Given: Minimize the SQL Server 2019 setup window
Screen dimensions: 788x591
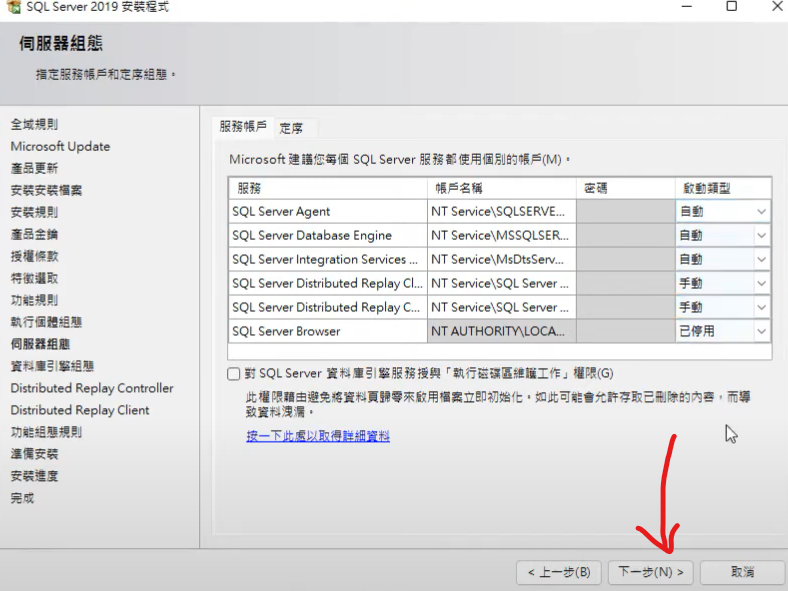Looking at the screenshot, I should point(686,7).
